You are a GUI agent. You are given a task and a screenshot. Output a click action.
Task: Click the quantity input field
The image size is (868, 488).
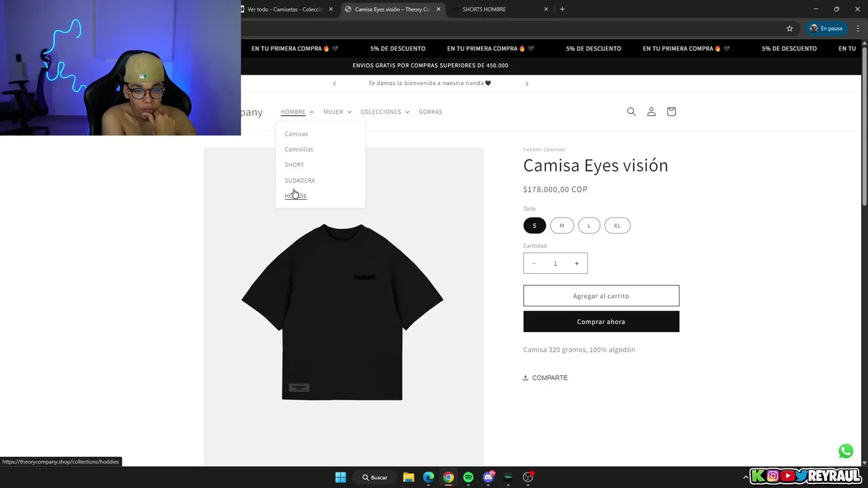(555, 264)
